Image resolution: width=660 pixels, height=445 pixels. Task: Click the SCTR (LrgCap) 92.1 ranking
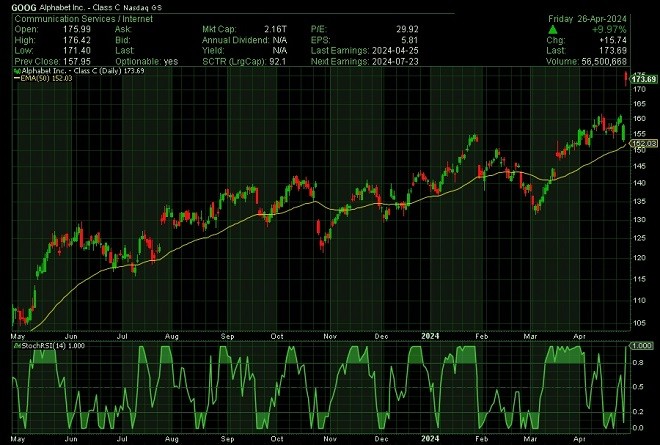pos(244,61)
